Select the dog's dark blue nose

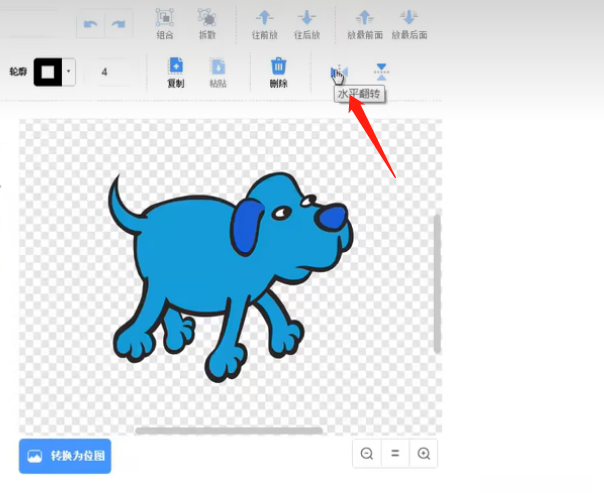coord(332,218)
